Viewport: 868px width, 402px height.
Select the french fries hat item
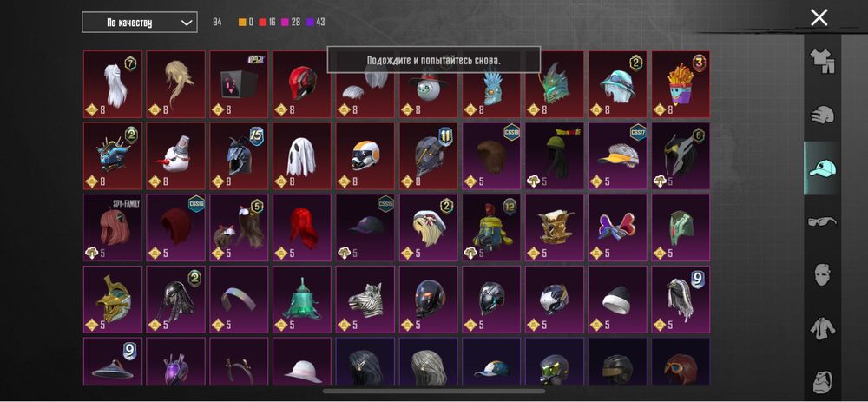coord(681,84)
